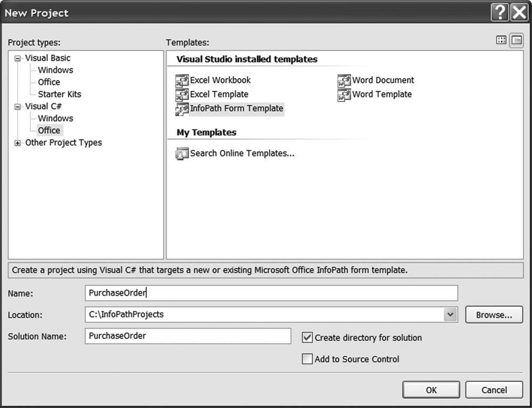Click Search Online Templates... text
This screenshot has height=408, width=532.
coord(242,153)
